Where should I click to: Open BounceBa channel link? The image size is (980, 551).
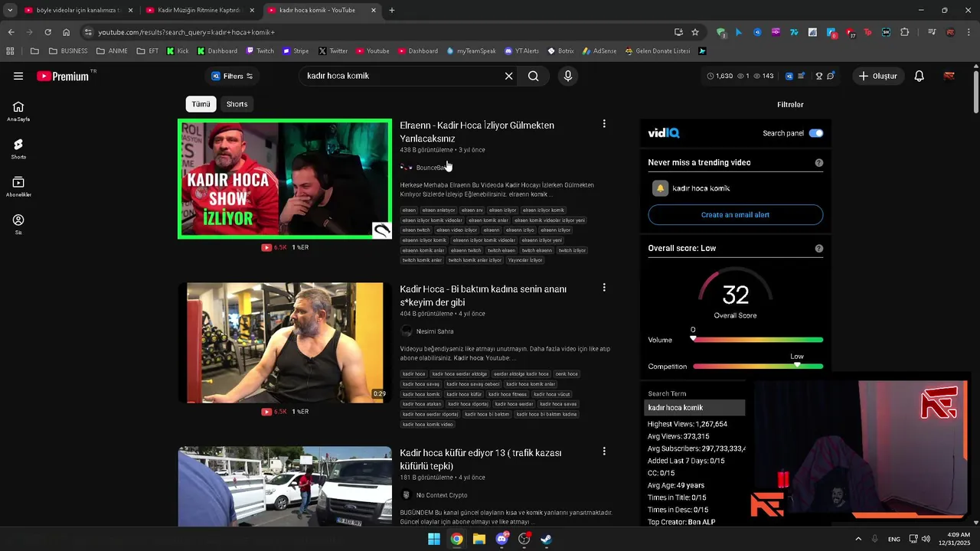coord(431,168)
